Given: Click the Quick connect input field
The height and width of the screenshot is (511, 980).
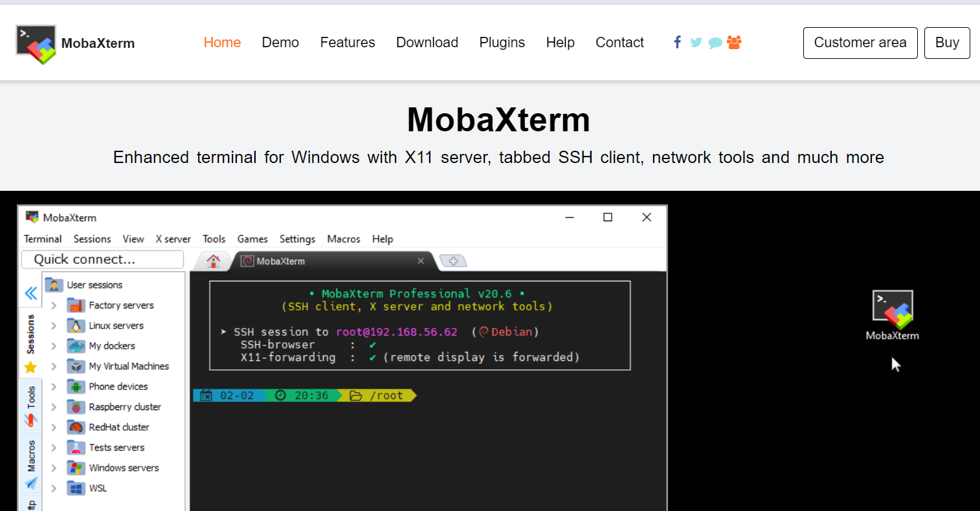Looking at the screenshot, I should (x=102, y=259).
